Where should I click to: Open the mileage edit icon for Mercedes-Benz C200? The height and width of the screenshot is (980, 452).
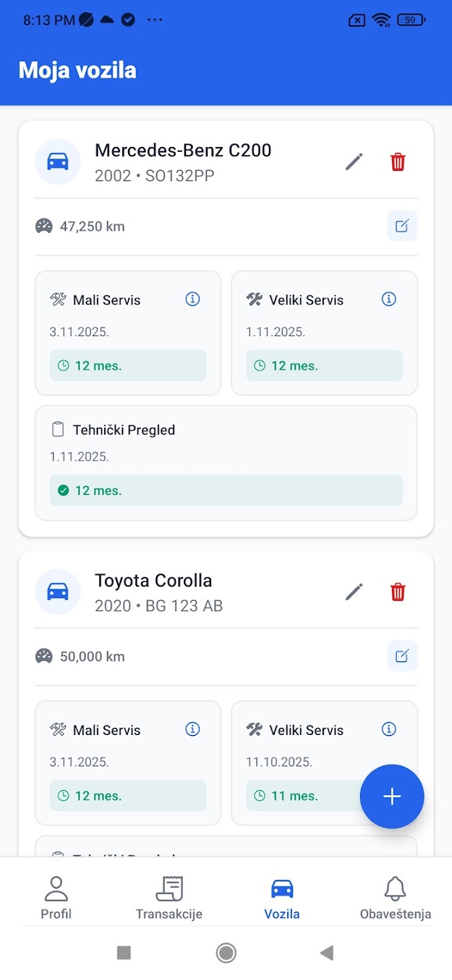402,226
